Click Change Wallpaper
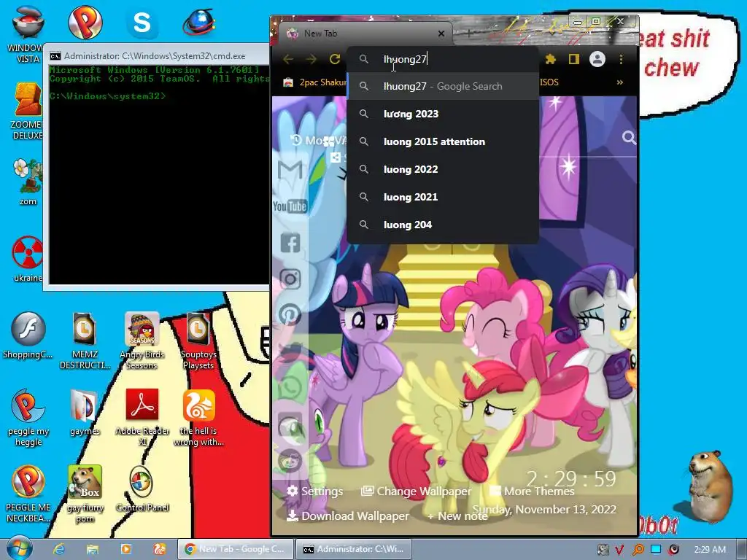 417,491
